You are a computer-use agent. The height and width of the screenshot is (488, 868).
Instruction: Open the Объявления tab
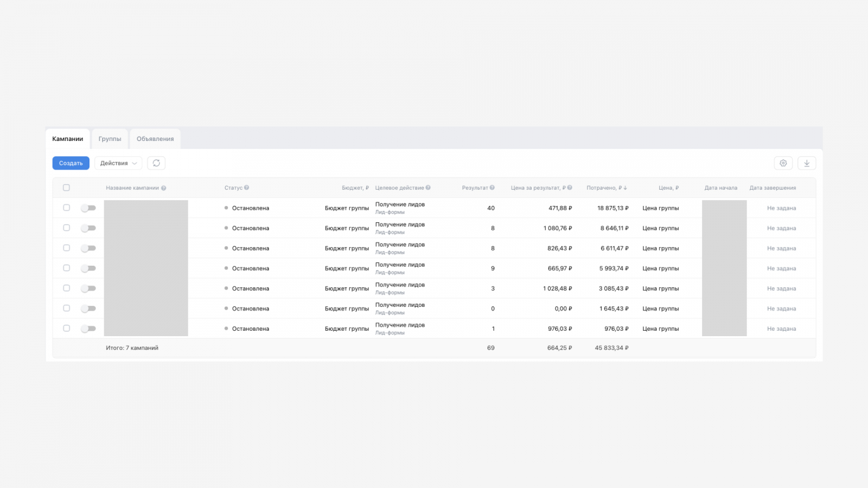click(x=155, y=139)
